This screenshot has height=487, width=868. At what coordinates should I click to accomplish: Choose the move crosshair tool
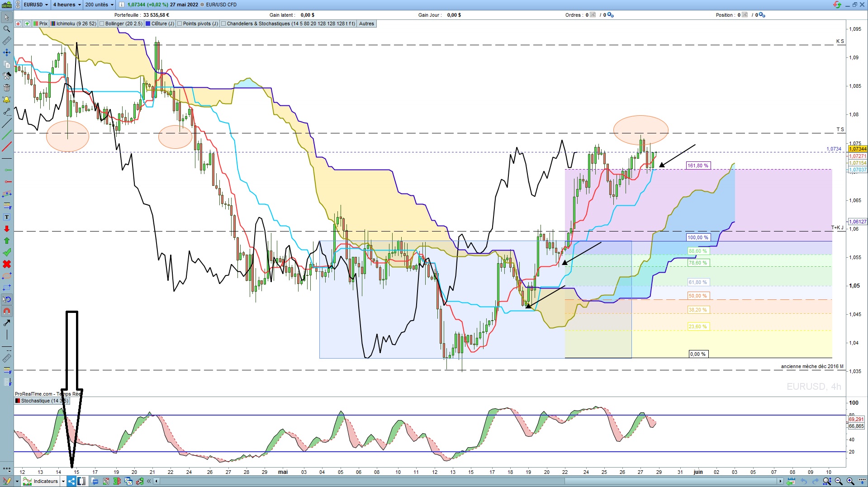[7, 52]
